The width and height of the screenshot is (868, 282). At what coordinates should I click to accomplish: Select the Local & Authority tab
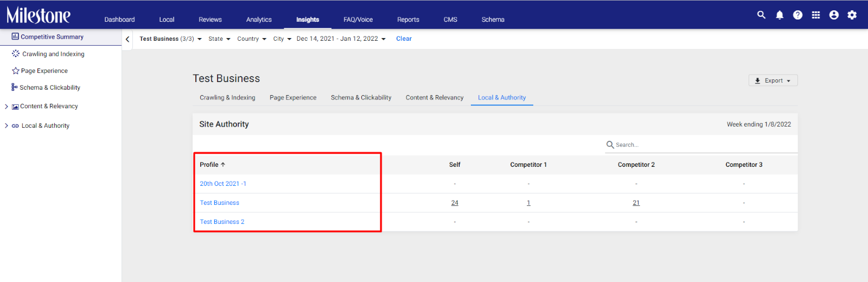click(502, 98)
